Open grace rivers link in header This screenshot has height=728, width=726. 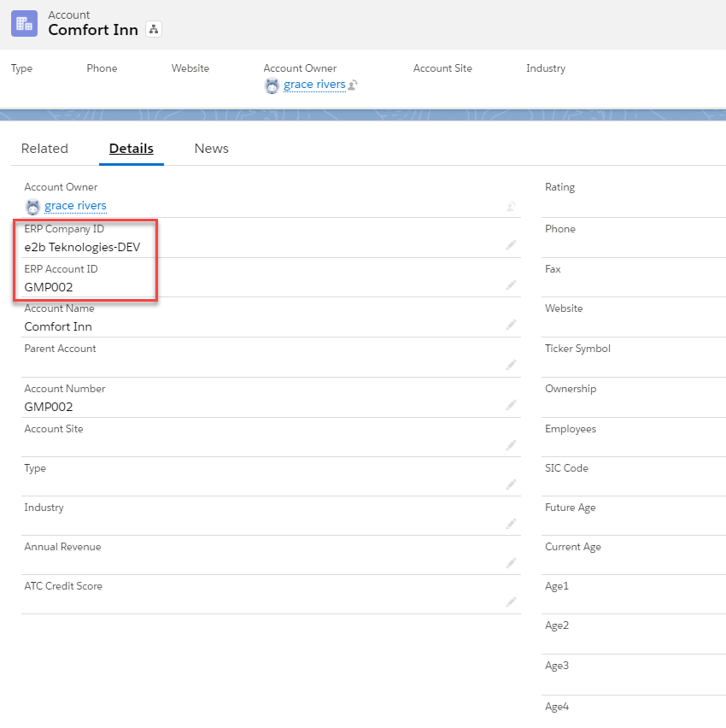pos(314,85)
